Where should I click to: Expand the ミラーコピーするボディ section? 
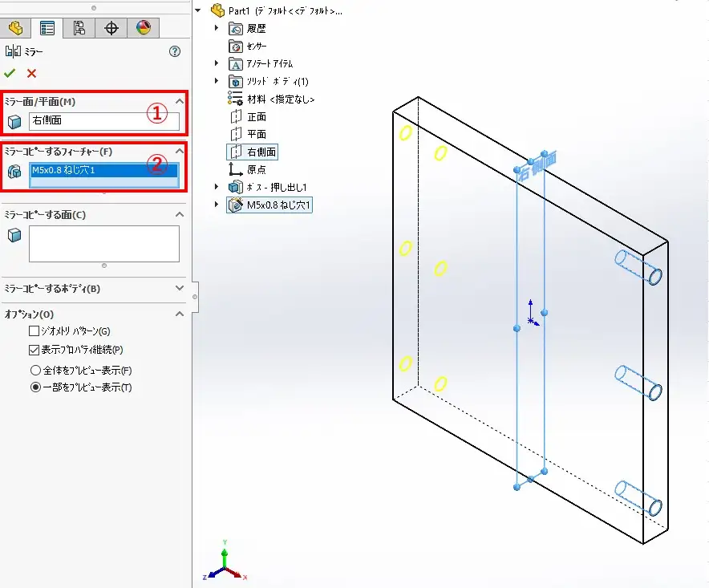179,289
